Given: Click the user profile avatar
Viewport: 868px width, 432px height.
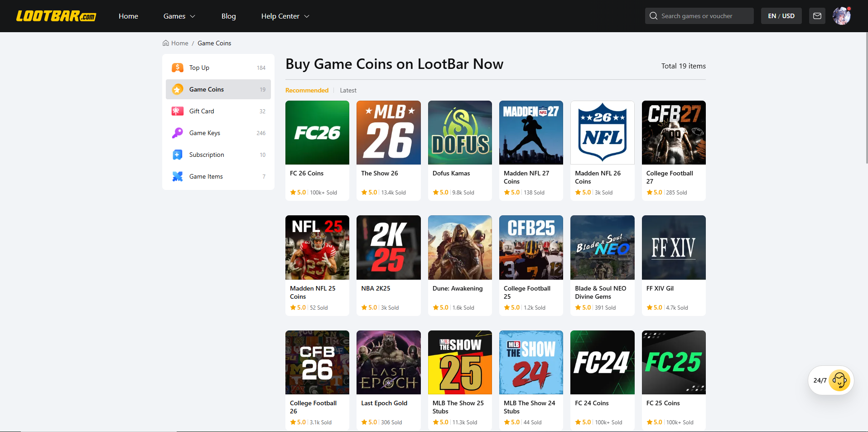Looking at the screenshot, I should 842,16.
